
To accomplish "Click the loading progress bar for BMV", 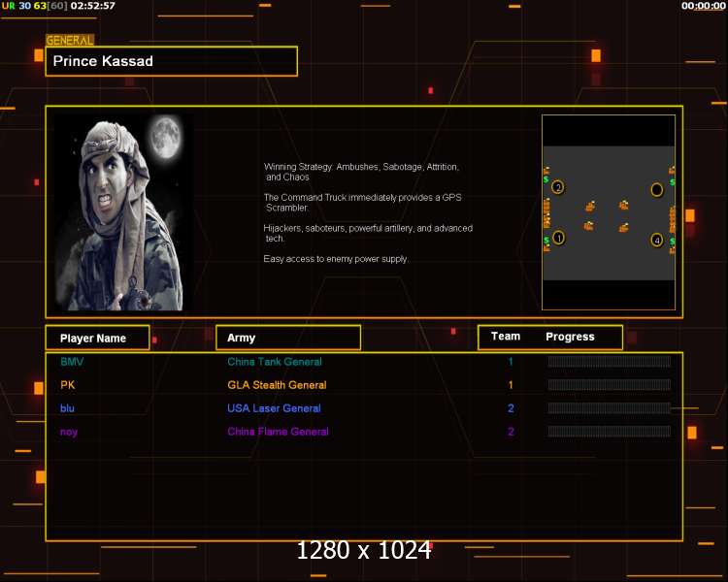I will point(610,362).
